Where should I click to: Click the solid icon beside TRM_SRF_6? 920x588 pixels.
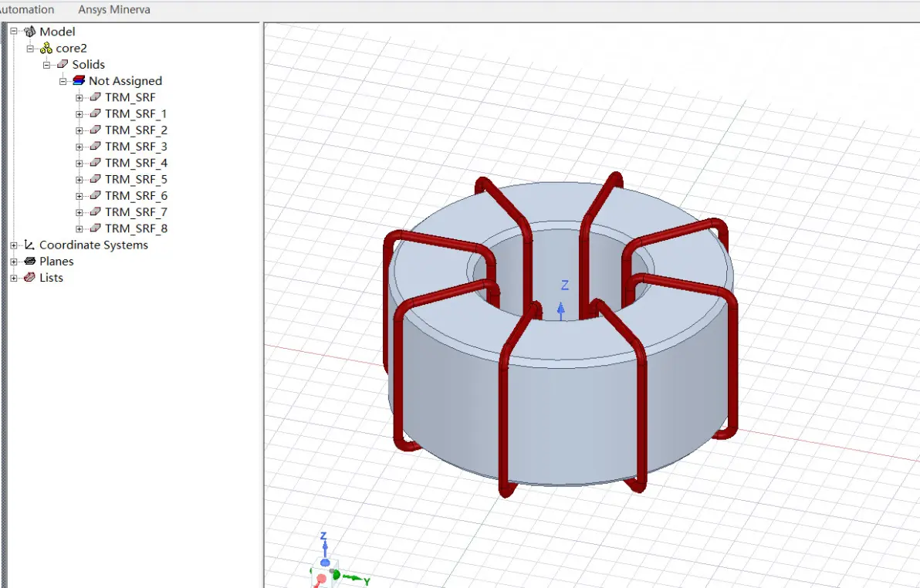[96, 196]
